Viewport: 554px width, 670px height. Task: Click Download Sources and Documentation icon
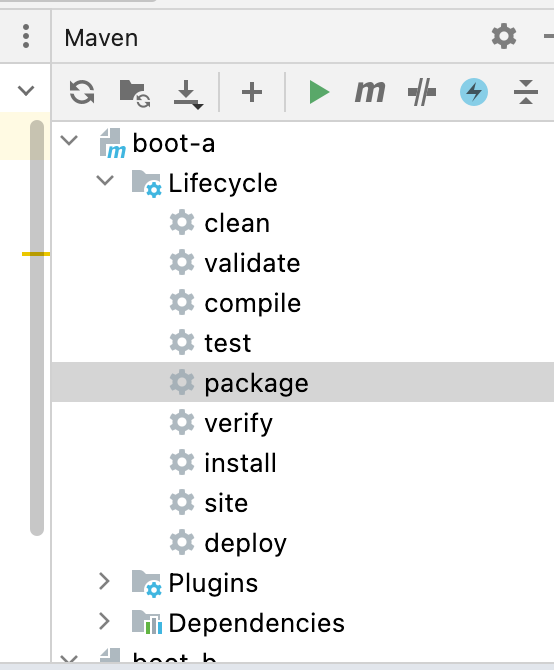pyautogui.click(x=188, y=94)
